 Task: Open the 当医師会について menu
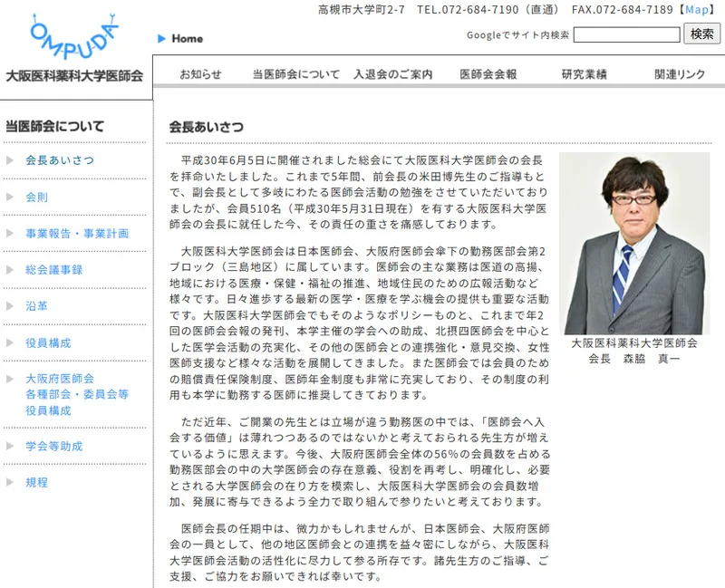point(296,74)
